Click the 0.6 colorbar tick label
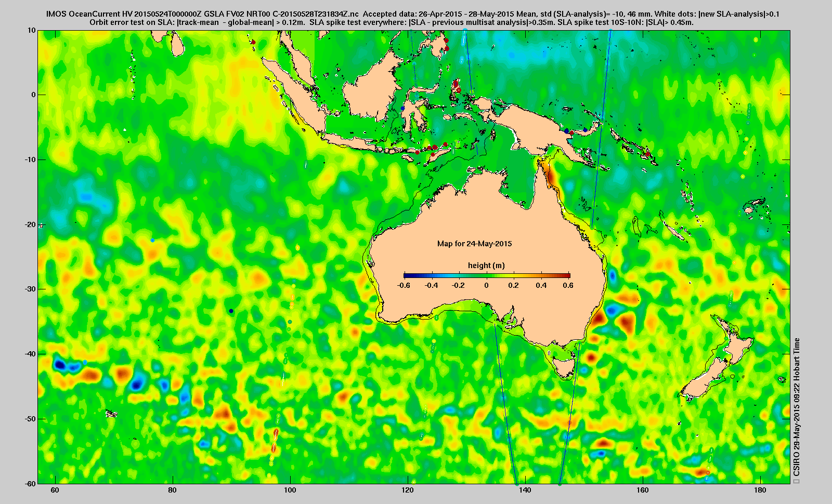This screenshot has height=504, width=832. (568, 285)
